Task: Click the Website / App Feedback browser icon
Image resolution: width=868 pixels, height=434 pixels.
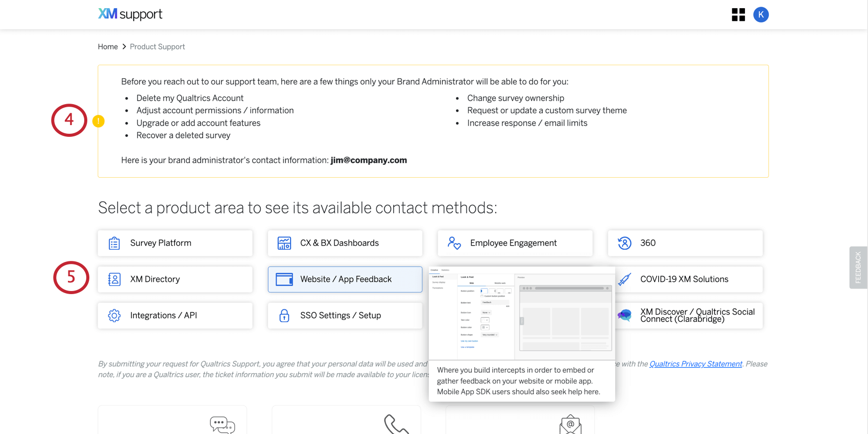Action: [x=284, y=279]
